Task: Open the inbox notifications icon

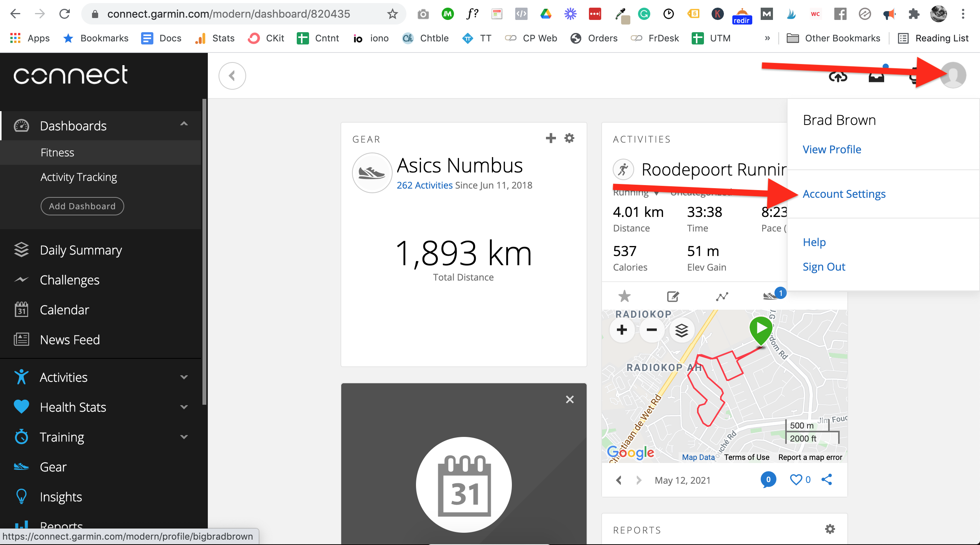Action: point(876,77)
